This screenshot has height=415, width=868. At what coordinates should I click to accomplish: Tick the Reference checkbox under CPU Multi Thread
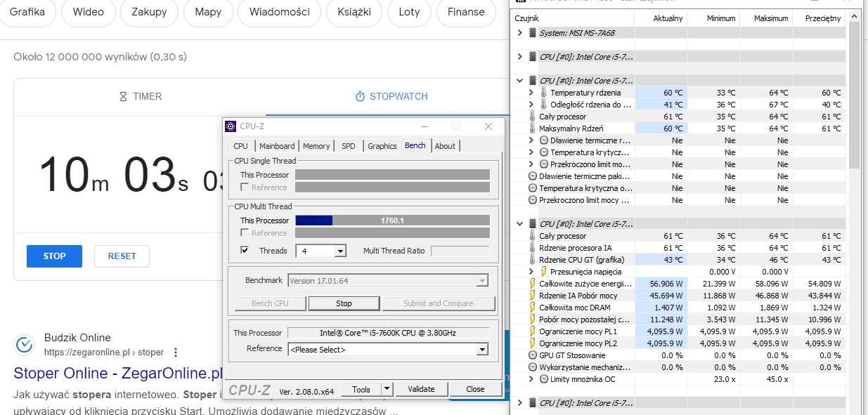point(245,233)
